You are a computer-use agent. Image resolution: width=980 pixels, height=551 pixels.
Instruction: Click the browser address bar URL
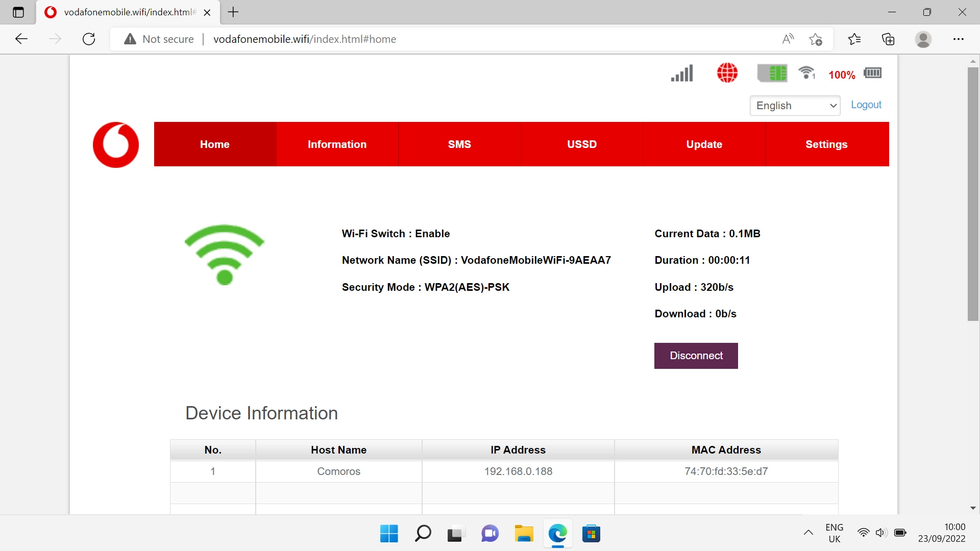point(304,39)
